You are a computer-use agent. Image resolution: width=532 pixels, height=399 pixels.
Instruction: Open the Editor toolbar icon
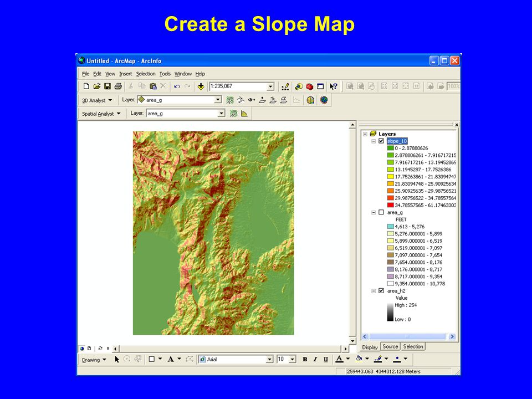285,86
